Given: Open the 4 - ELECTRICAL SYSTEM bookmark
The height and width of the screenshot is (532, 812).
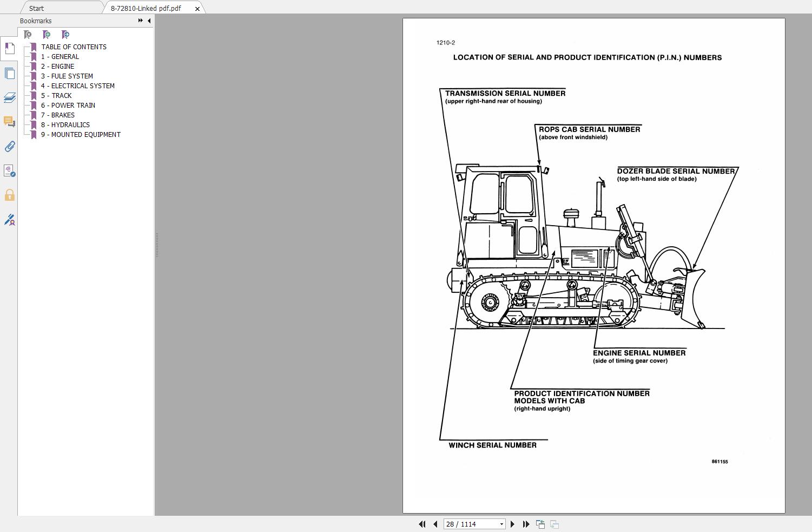Looking at the screenshot, I should (78, 86).
